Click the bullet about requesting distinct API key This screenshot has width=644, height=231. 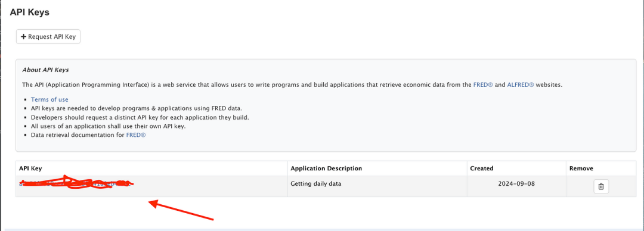(140, 117)
